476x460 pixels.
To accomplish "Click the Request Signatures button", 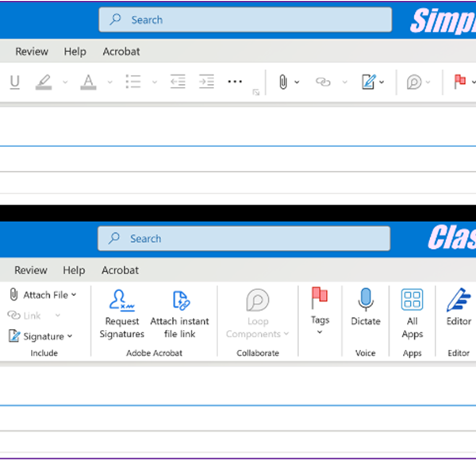I will coord(121,314).
